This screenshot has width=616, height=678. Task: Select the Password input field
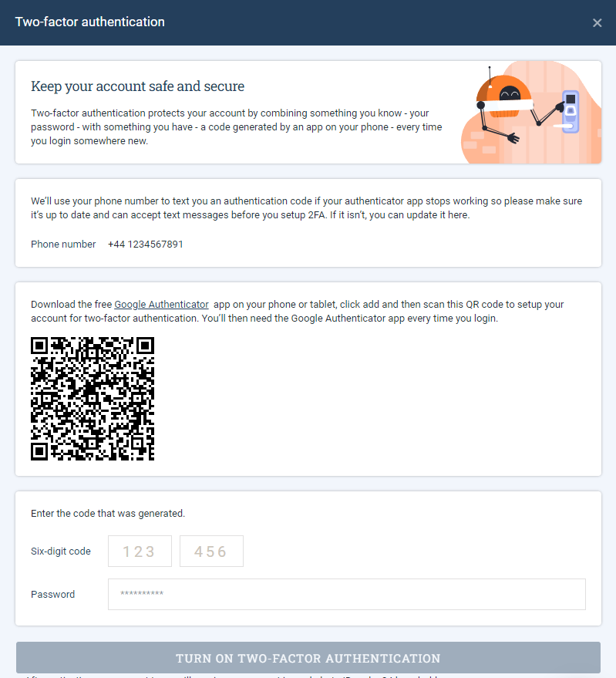pyautogui.click(x=347, y=594)
